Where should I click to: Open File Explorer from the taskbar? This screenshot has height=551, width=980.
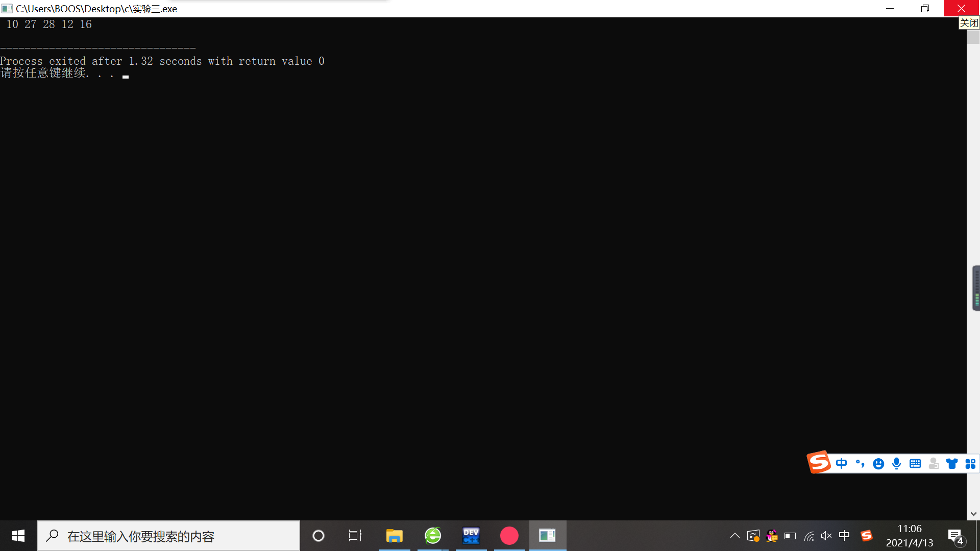click(394, 536)
